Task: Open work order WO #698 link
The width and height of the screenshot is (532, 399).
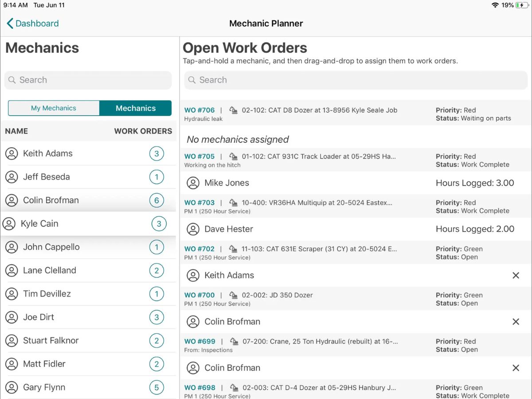Action: tap(199, 387)
